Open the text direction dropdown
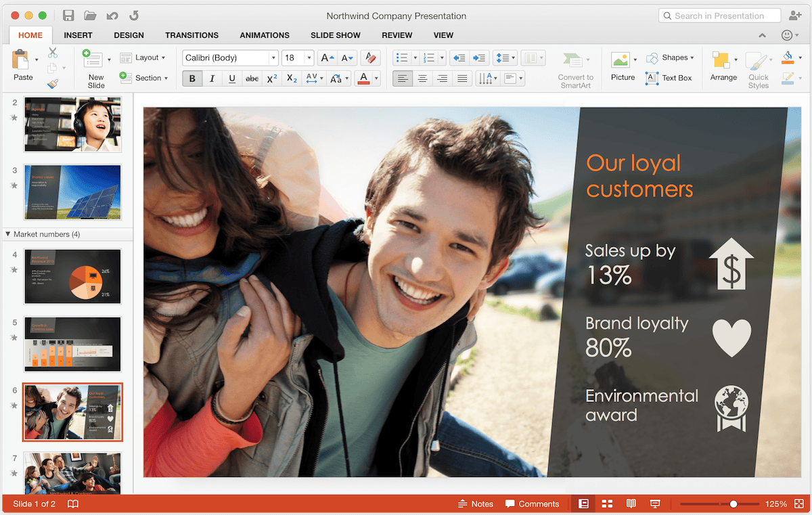Image resolution: width=812 pixels, height=515 pixels. [x=488, y=79]
